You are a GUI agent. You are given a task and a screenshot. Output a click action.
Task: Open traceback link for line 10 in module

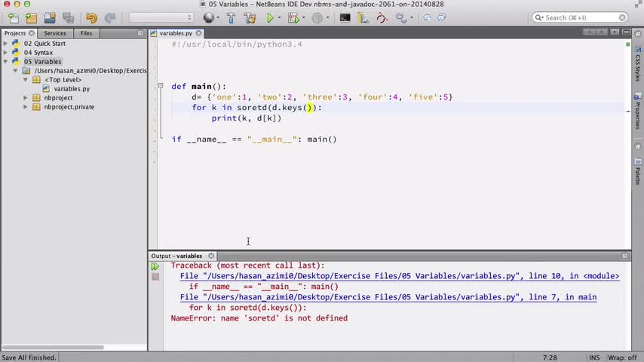pos(399,276)
